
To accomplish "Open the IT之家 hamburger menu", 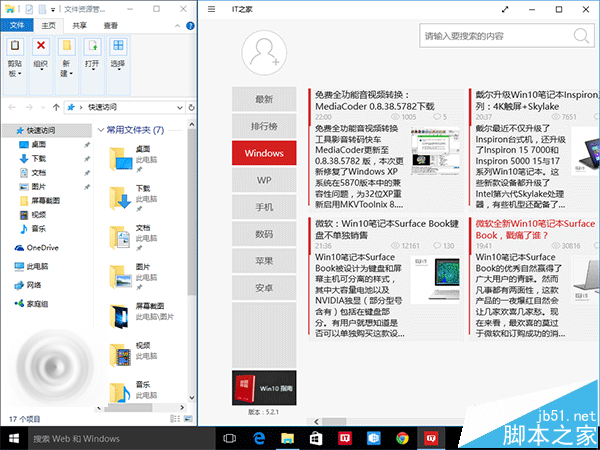I will (211, 9).
